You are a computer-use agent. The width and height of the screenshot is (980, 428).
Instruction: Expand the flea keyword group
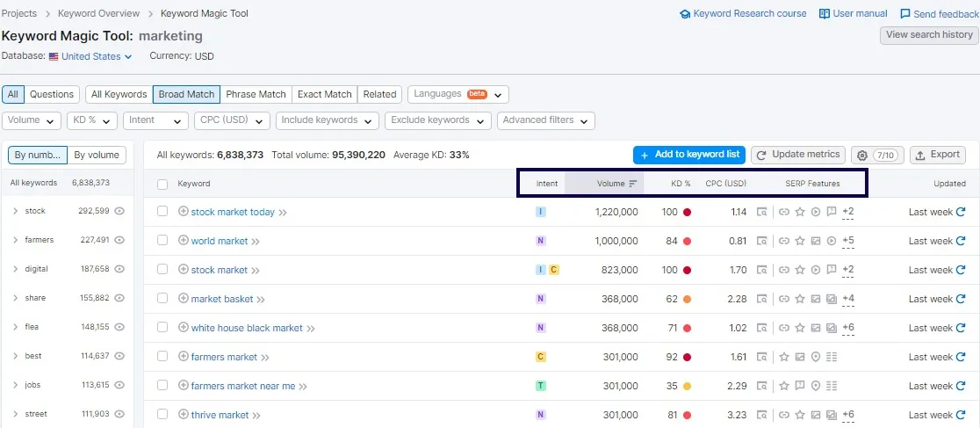(x=15, y=327)
